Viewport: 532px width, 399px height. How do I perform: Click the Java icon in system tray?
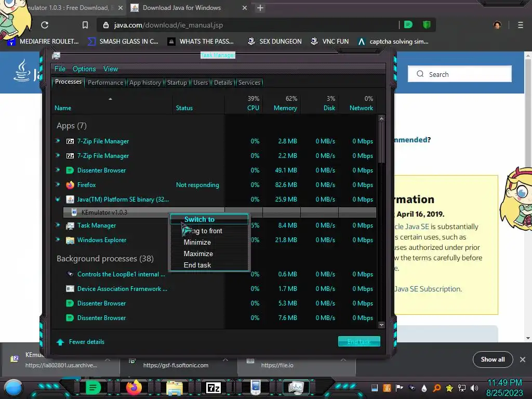pos(387,388)
